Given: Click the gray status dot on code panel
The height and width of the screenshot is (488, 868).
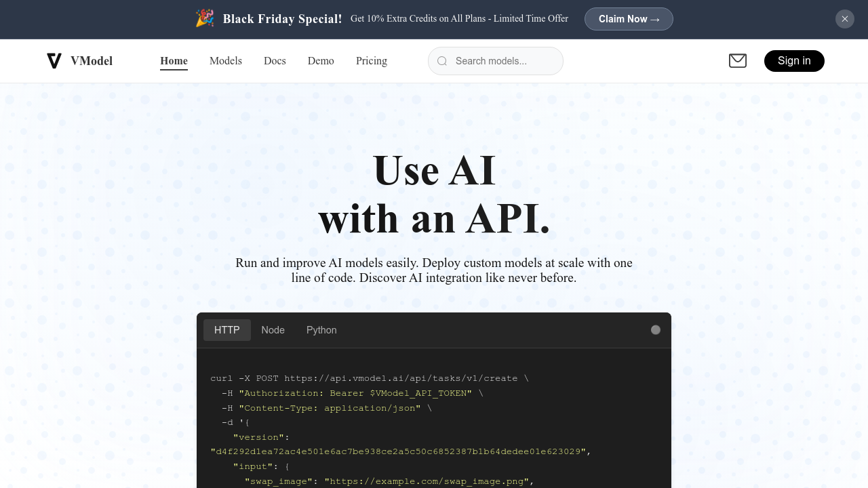Looking at the screenshot, I should (655, 329).
